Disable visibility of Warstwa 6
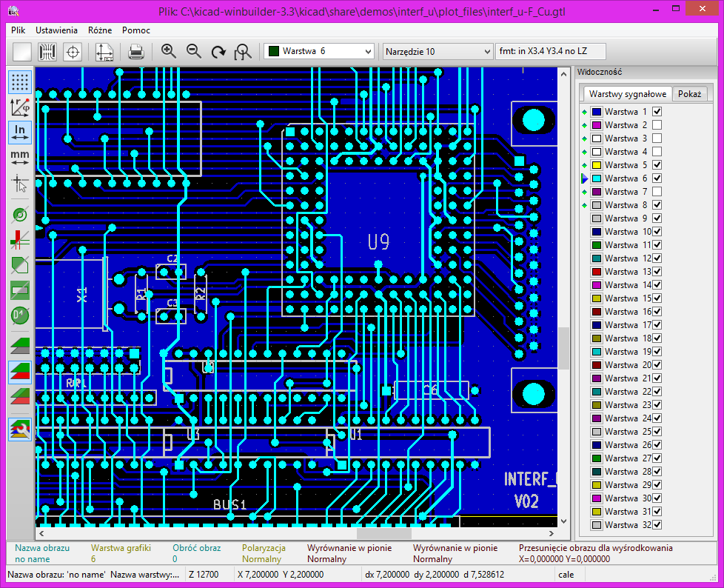This screenshot has width=724, height=588. (x=657, y=178)
